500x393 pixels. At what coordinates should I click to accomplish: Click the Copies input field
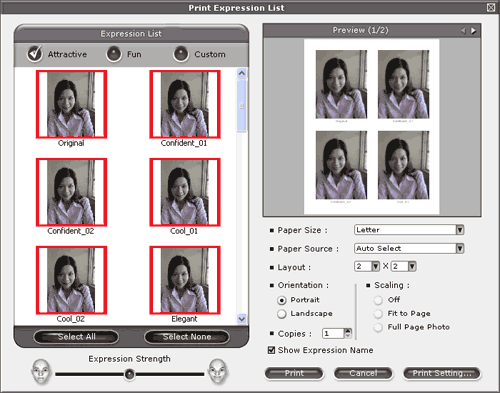[x=333, y=333]
